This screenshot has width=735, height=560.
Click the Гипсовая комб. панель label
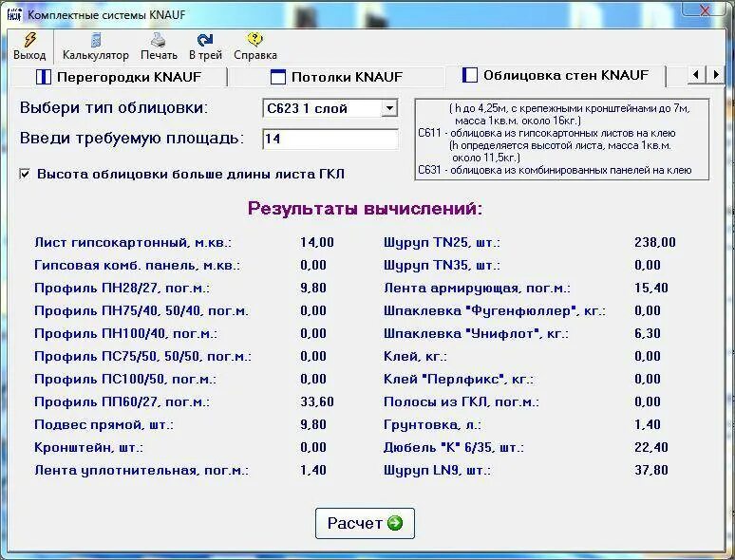138,265
